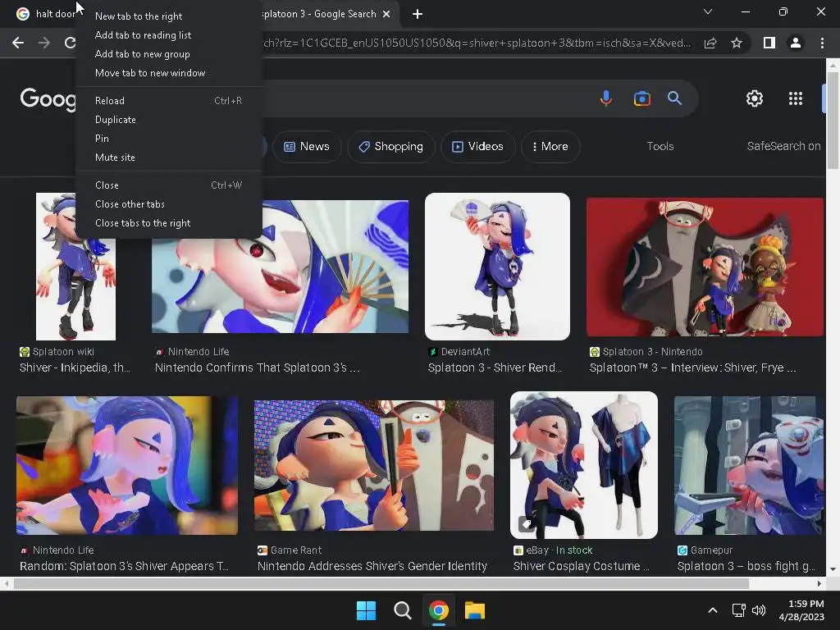Open Nintendo Life Shiver fan close-up image
Image resolution: width=840 pixels, height=630 pixels.
point(281,267)
